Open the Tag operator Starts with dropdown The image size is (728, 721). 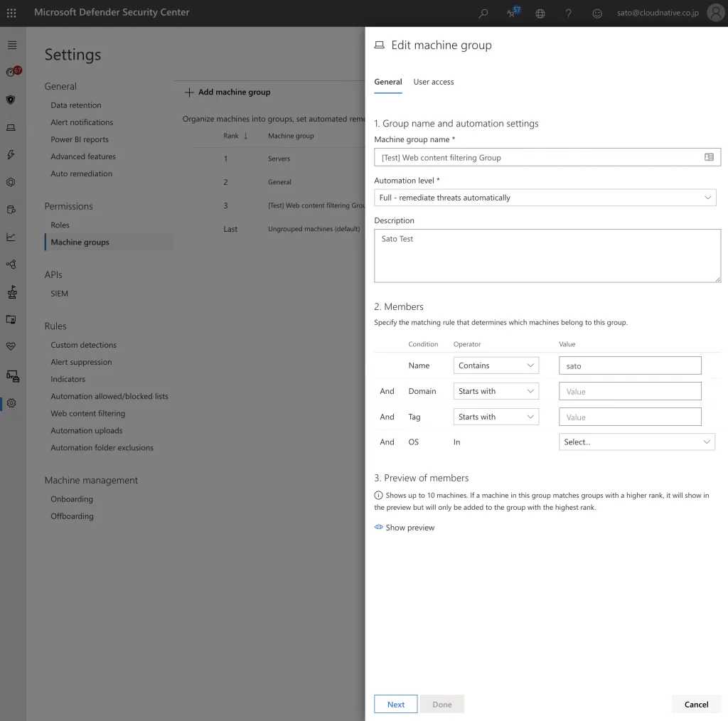(496, 417)
